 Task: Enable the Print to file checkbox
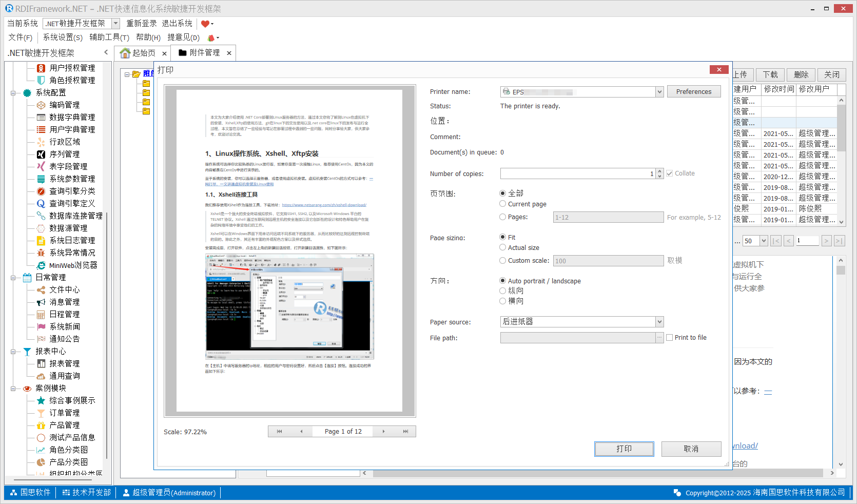(x=669, y=338)
